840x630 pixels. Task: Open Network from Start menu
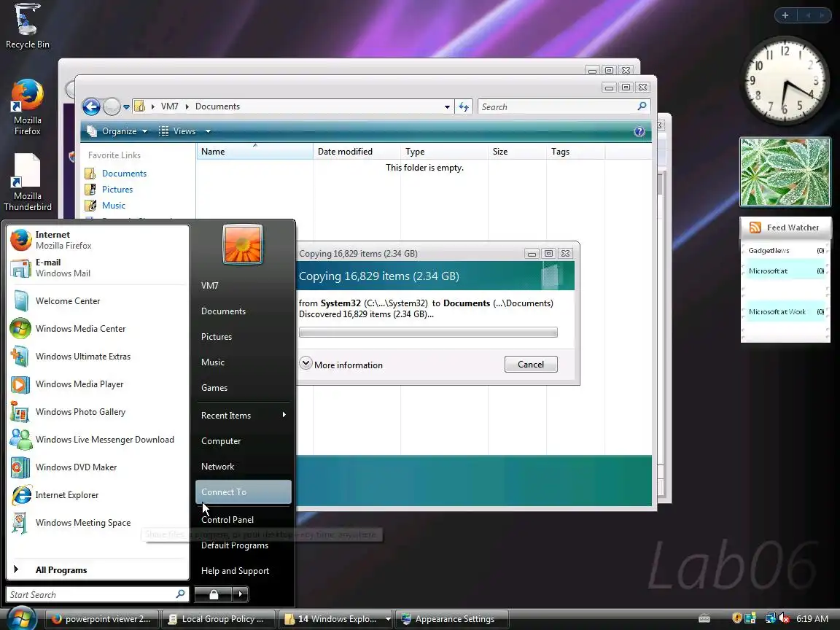click(244, 467)
